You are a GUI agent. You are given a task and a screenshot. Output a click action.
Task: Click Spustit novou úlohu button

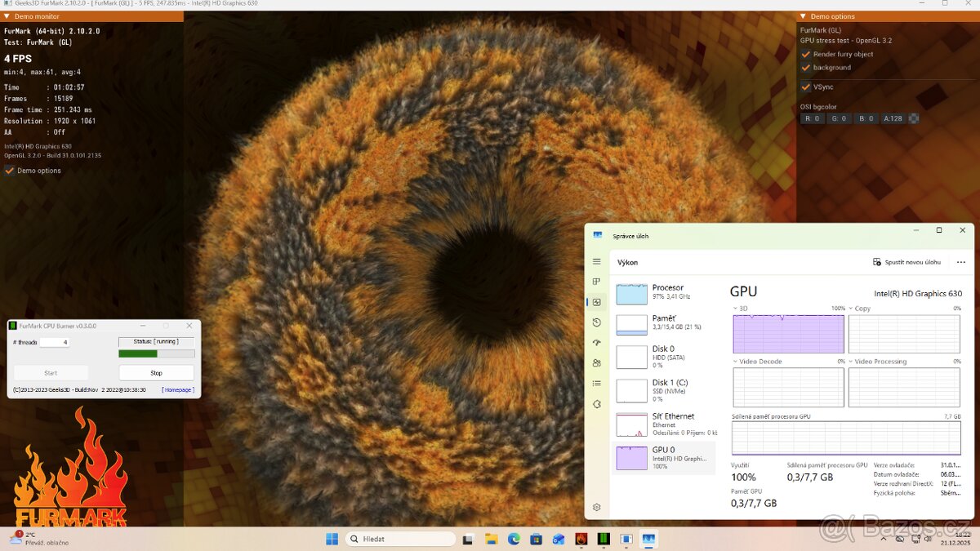point(906,262)
